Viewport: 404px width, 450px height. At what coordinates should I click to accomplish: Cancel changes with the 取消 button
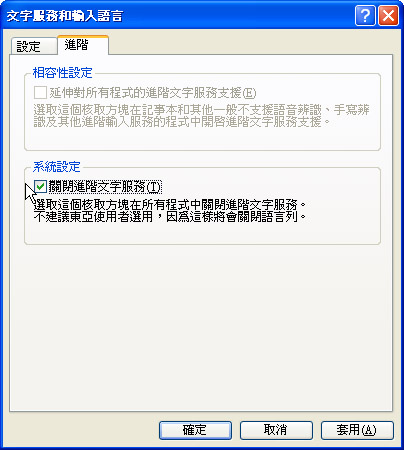276,430
